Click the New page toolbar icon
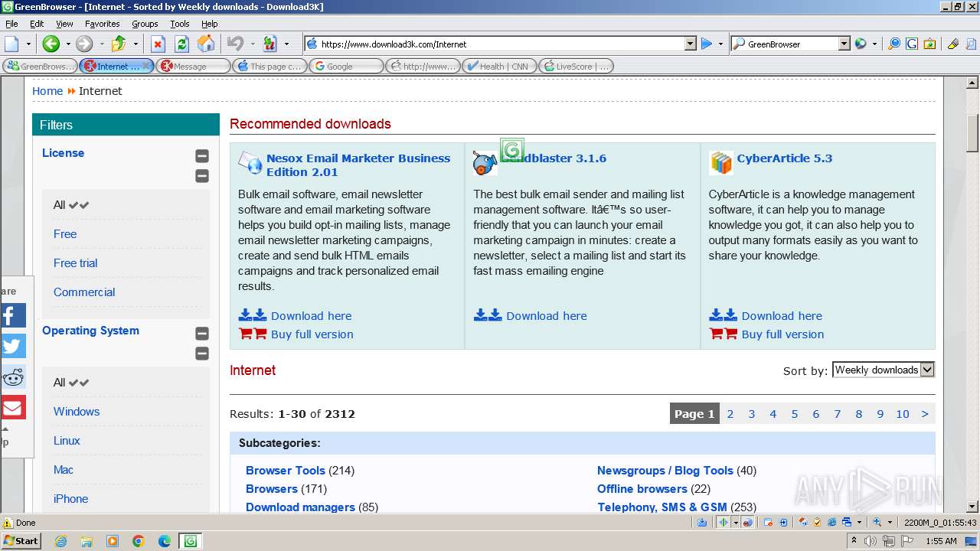This screenshot has width=980, height=551. 11,44
